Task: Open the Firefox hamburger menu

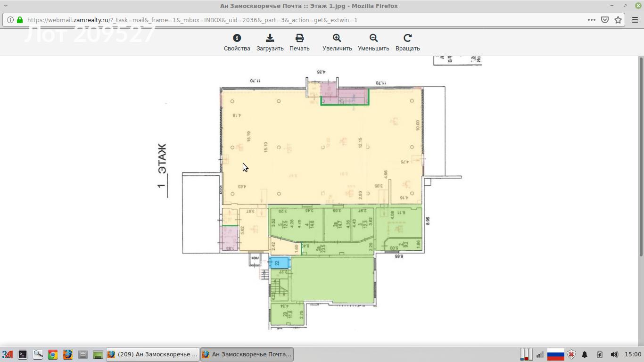Action: point(635,20)
